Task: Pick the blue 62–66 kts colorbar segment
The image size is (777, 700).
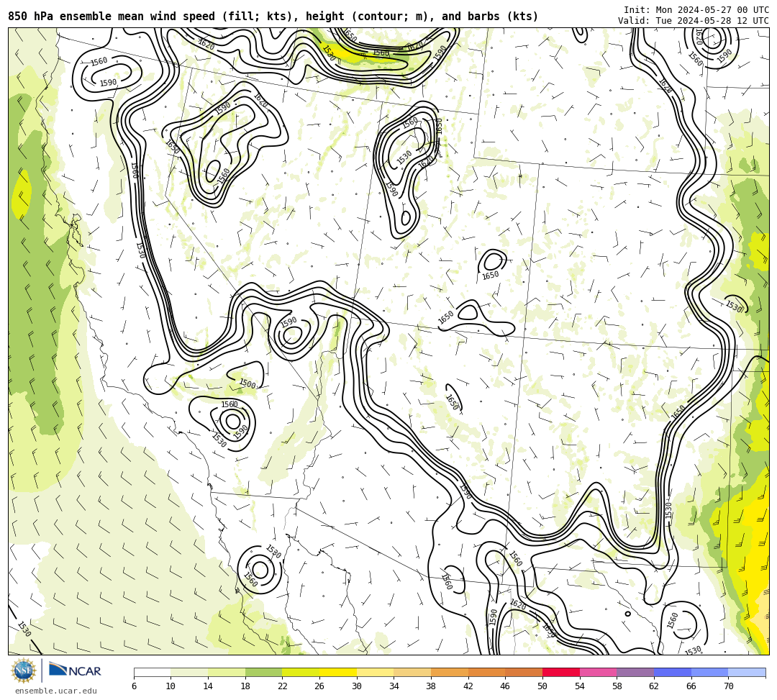Action: [673, 672]
